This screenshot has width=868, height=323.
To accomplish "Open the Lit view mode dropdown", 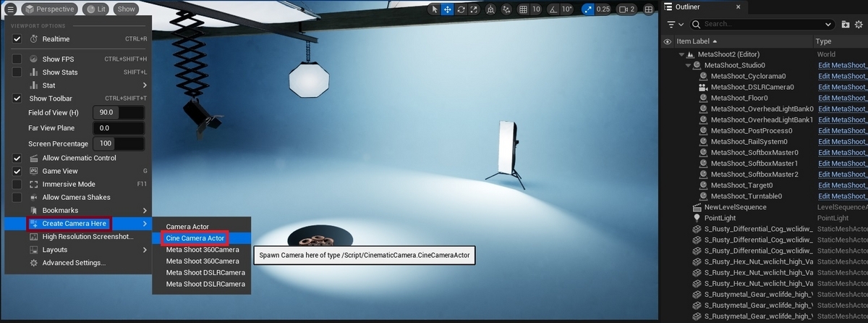I will click(x=95, y=9).
